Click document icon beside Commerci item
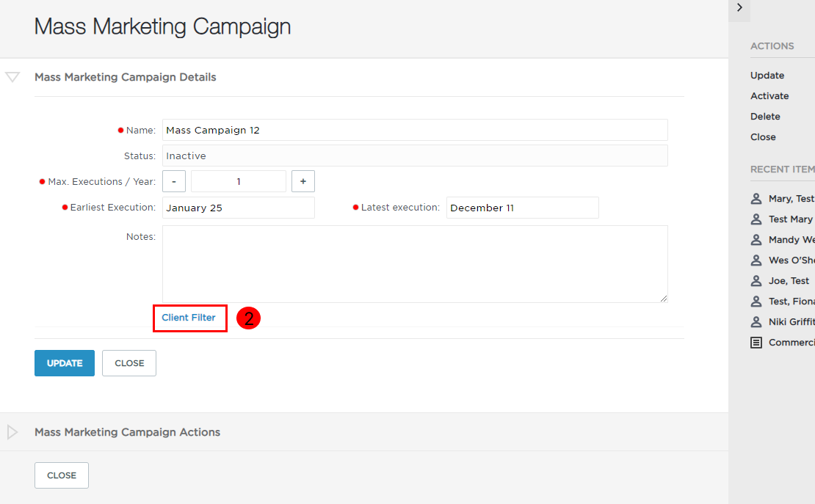 pos(756,343)
